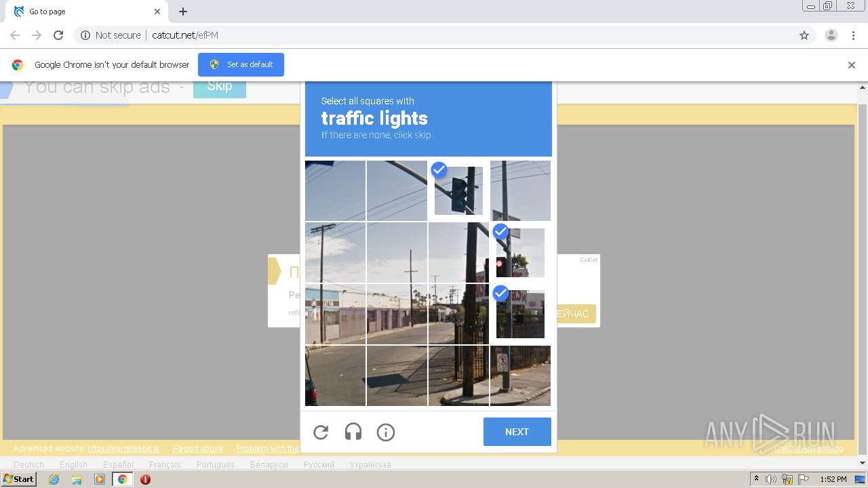Image resolution: width=868 pixels, height=488 pixels.
Task: Open Chrome taskbar icon
Action: [x=122, y=479]
